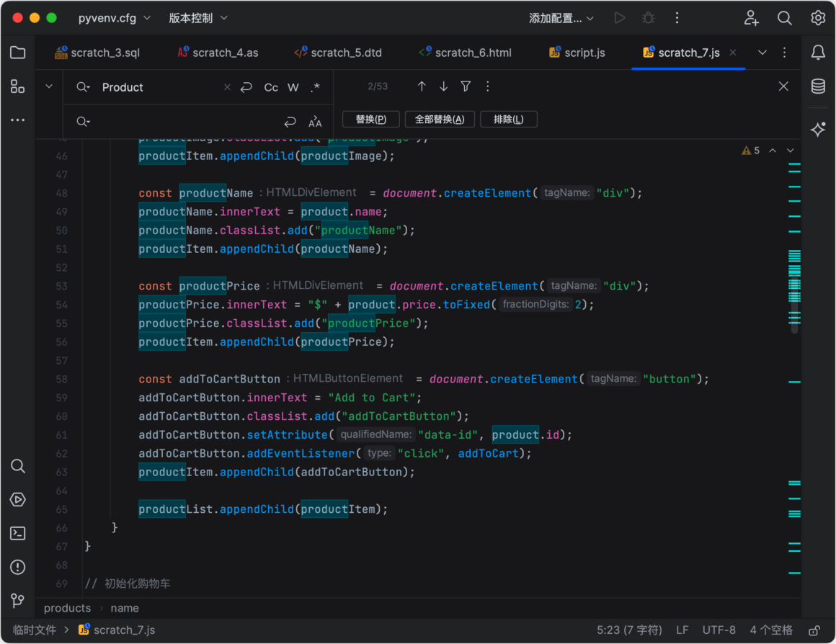Open Search Everywhere magnifier in title bar

coord(784,18)
